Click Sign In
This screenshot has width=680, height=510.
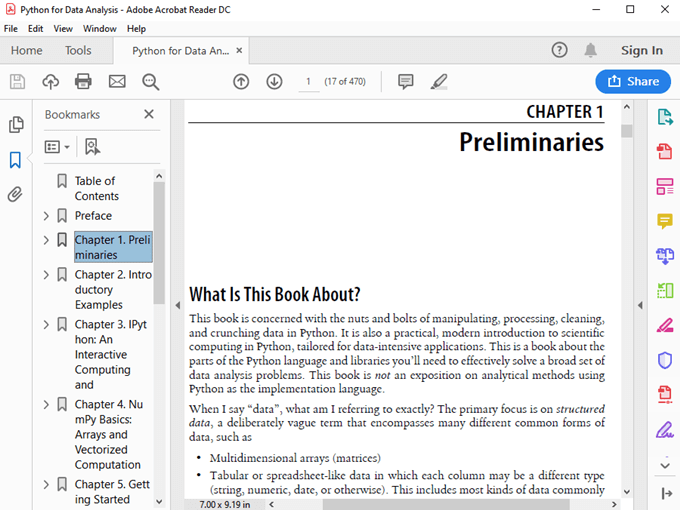tap(641, 50)
